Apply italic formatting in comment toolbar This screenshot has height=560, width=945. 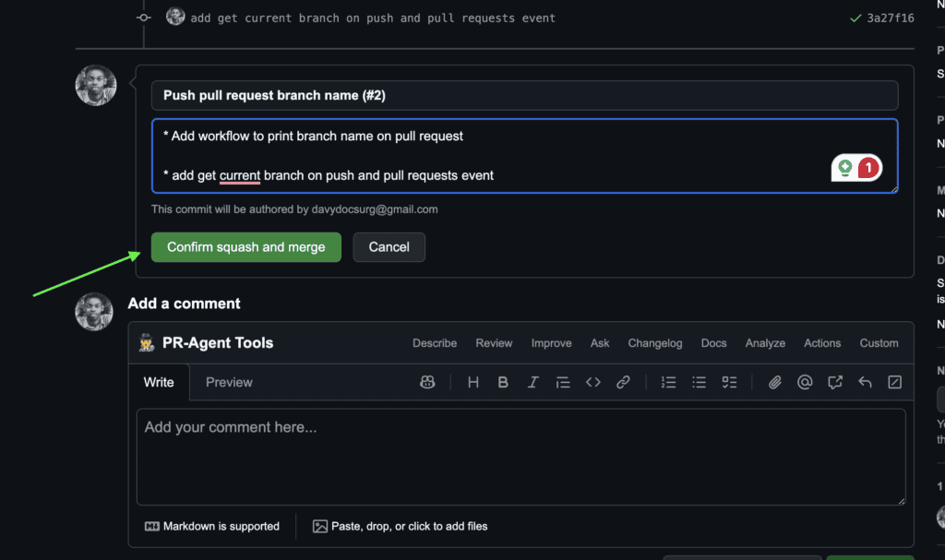(532, 382)
